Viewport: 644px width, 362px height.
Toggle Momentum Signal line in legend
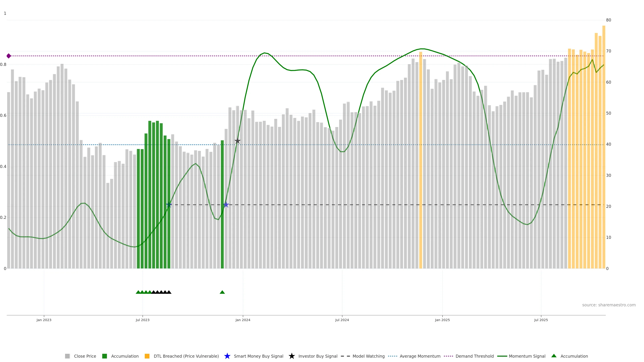527,356
